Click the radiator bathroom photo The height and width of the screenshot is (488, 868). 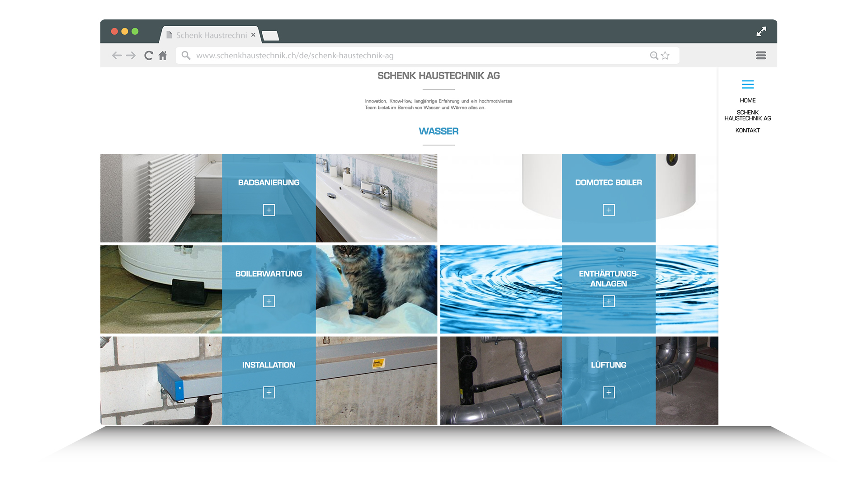click(x=161, y=198)
